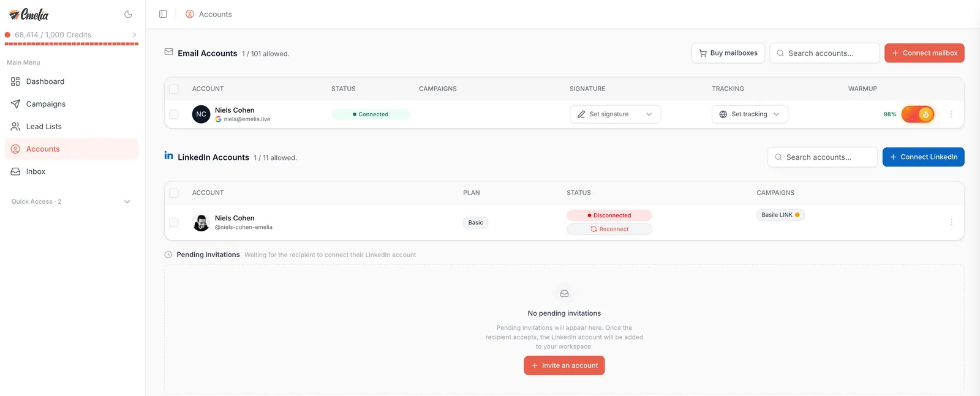
Task: Select all email accounts checkbox
Action: [174, 89]
